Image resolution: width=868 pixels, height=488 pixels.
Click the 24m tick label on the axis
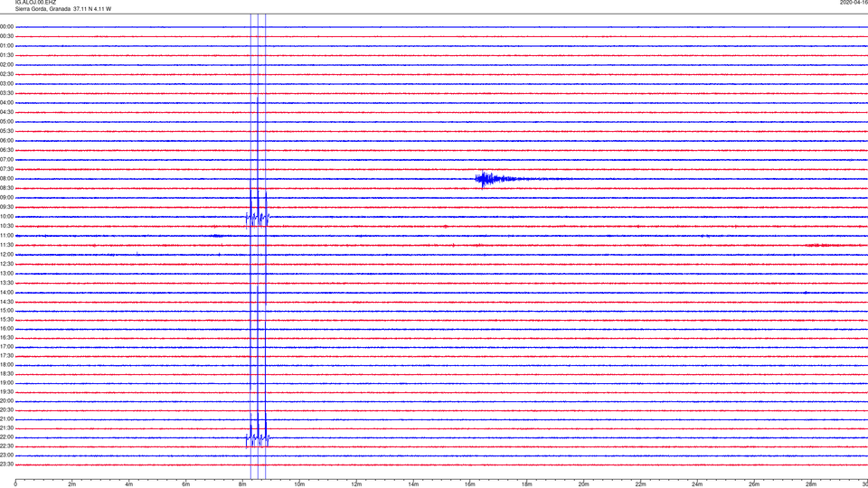[697, 484]
